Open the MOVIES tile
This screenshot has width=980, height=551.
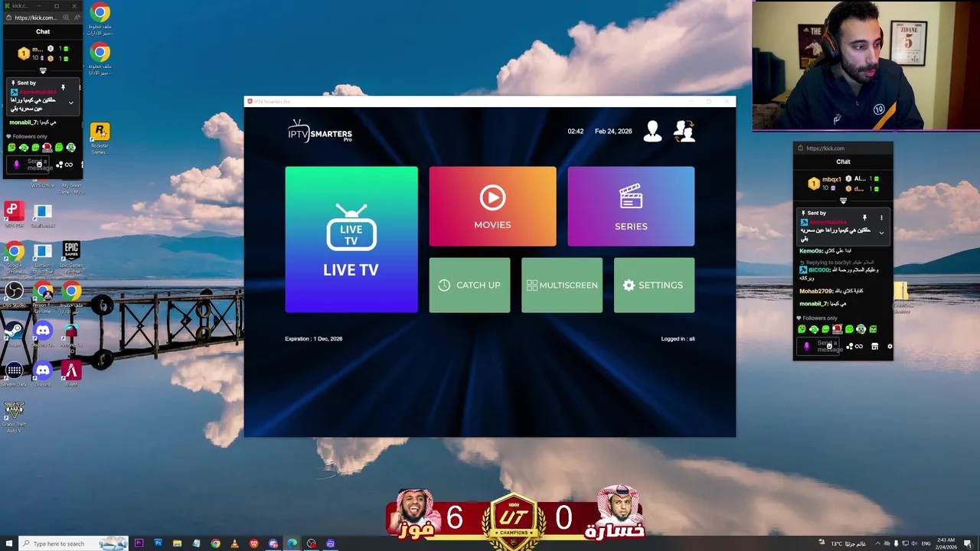point(492,207)
